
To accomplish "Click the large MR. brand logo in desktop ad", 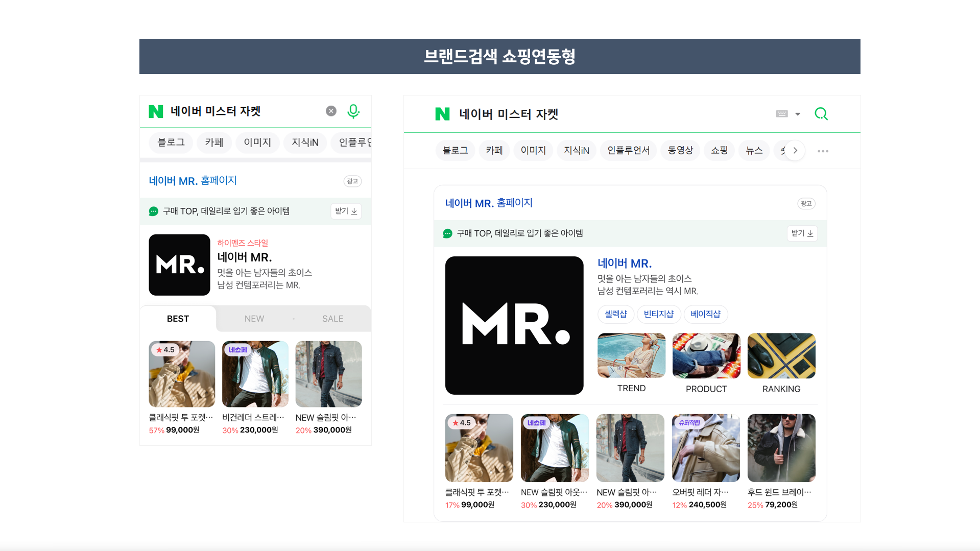I will click(x=514, y=325).
